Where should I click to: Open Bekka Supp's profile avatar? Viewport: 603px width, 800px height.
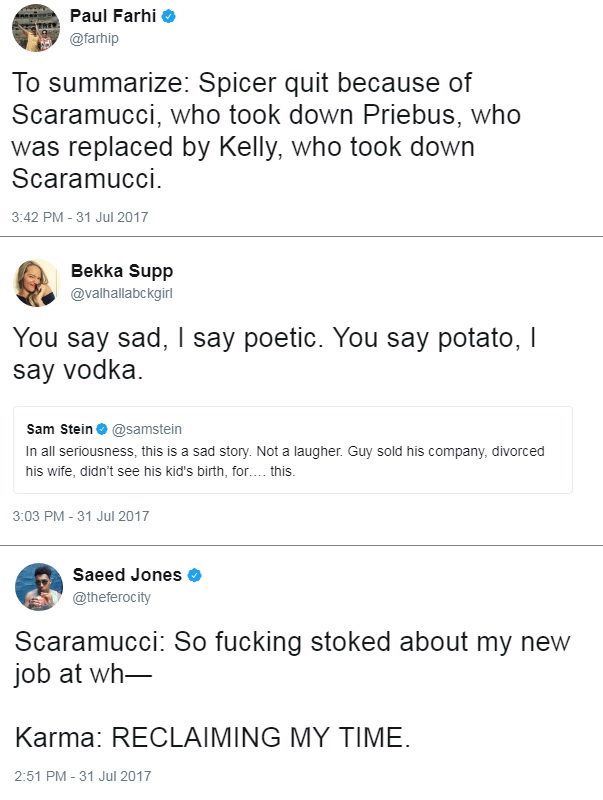36,283
